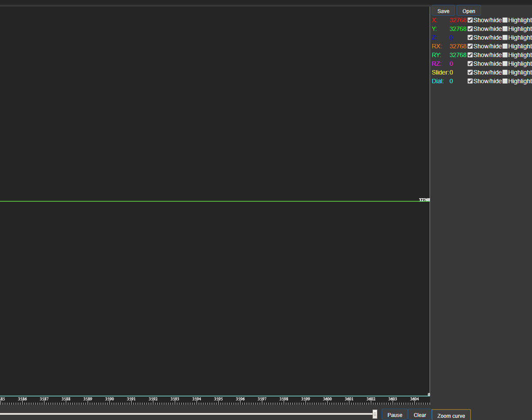Click the Zoom curve button
532x420 pixels.
(x=451, y=415)
